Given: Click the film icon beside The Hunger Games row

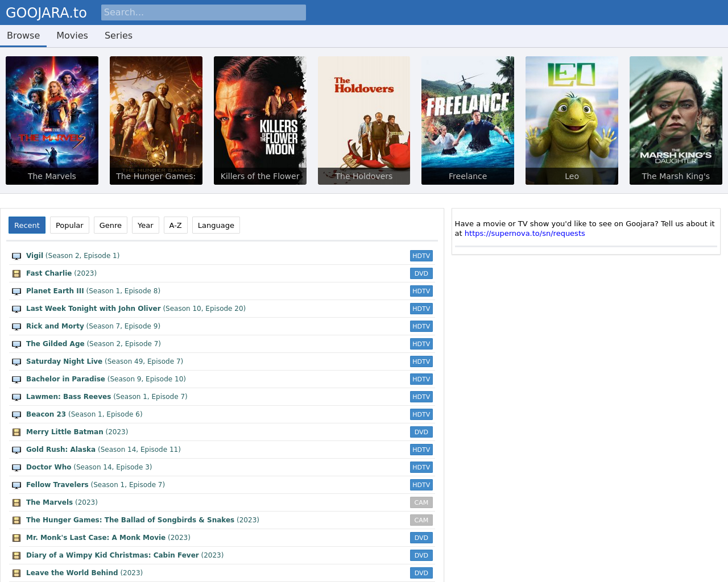Looking at the screenshot, I should pyautogui.click(x=16, y=521).
